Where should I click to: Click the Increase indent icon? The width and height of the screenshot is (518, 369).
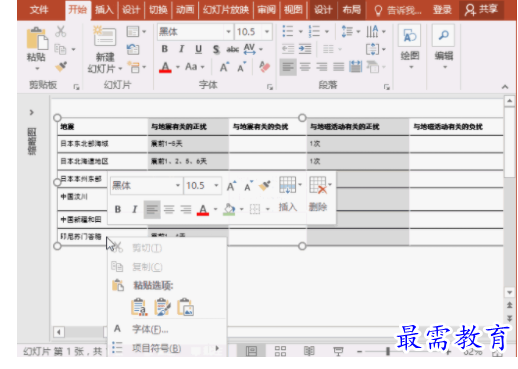pos(305,49)
